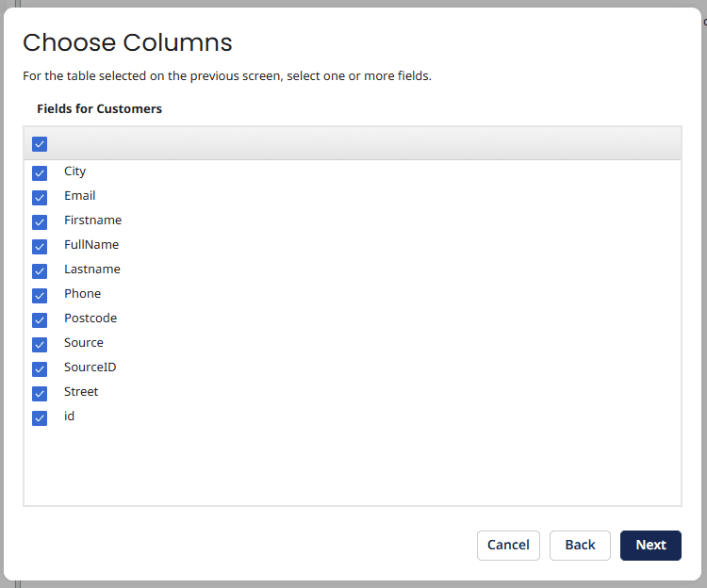Uncheck the Source field checkbox
This screenshot has height=588, width=707.
pos(40,345)
